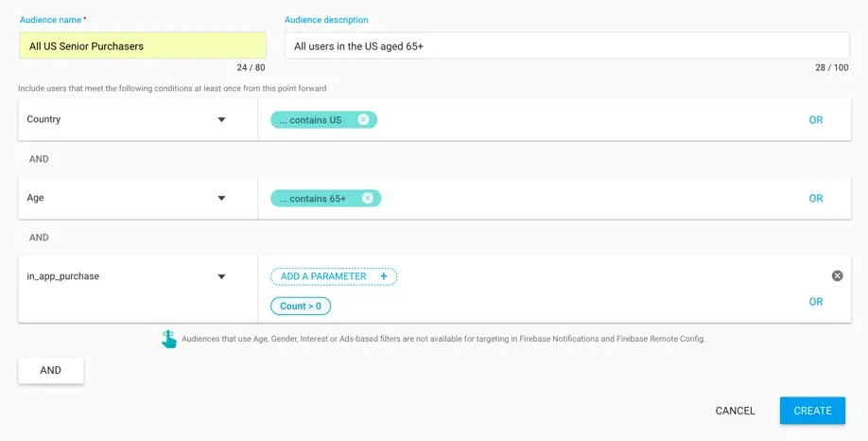The height and width of the screenshot is (441, 868).
Task: Click the '28 / 100' character counter
Action: 832,67
